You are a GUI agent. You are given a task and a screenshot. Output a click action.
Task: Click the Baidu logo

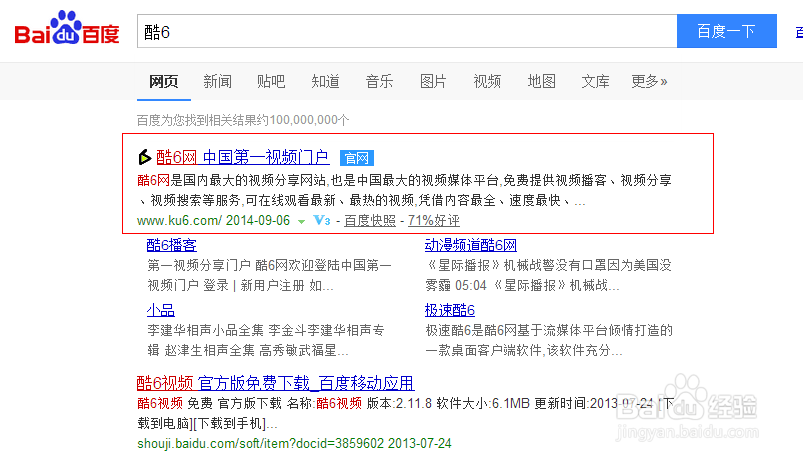tap(67, 29)
